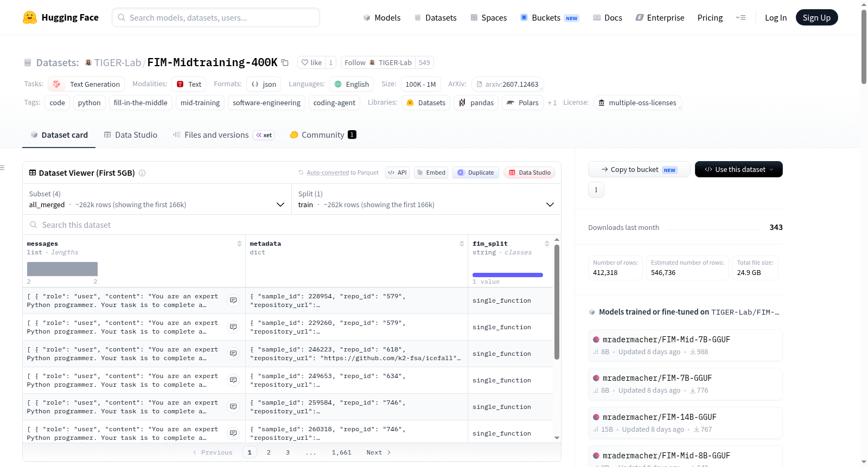Screen dimensions: 868x467
Task: Open the Enterprise page
Action: (660, 17)
